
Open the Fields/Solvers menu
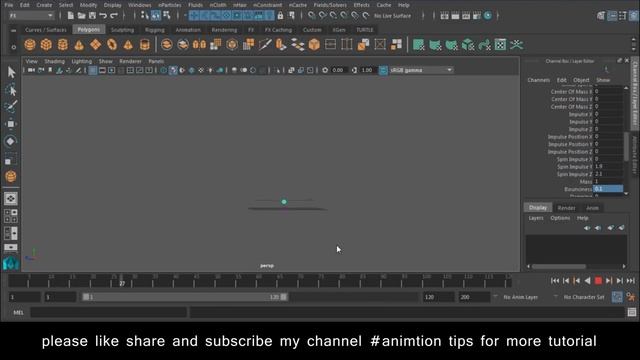point(330,5)
